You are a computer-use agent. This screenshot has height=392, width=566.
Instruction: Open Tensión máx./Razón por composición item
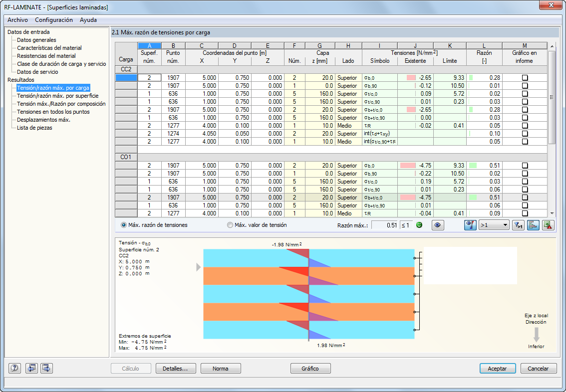[61, 104]
